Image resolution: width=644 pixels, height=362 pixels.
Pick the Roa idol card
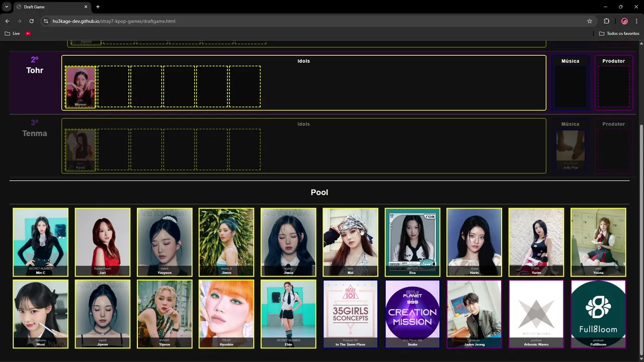pyautogui.click(x=413, y=242)
